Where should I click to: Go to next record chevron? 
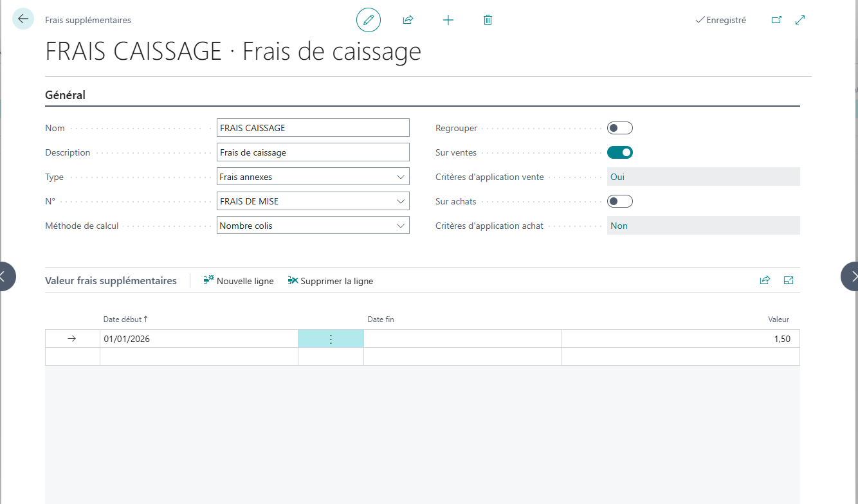[851, 276]
